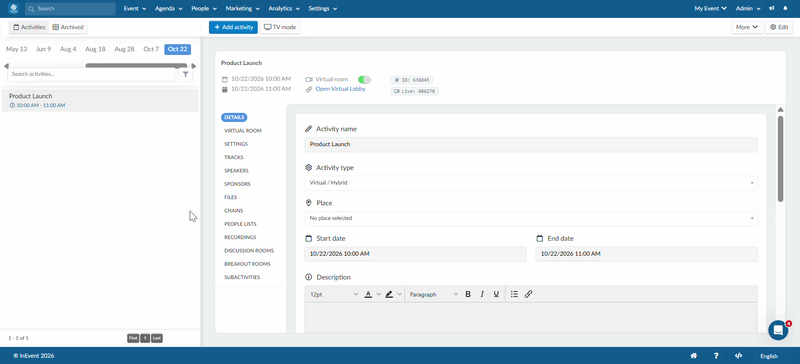Click the Edit button
The image size is (800, 364).
pyautogui.click(x=779, y=27)
